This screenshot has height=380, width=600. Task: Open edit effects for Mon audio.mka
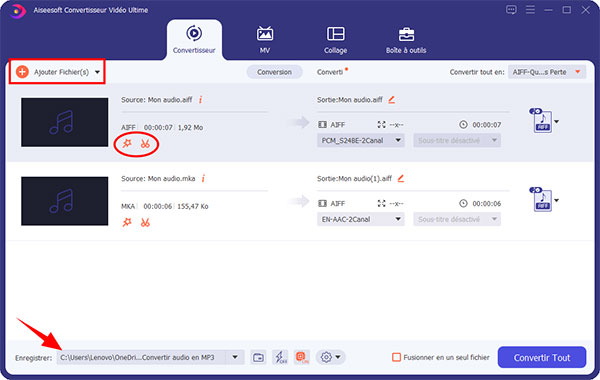pos(127,222)
